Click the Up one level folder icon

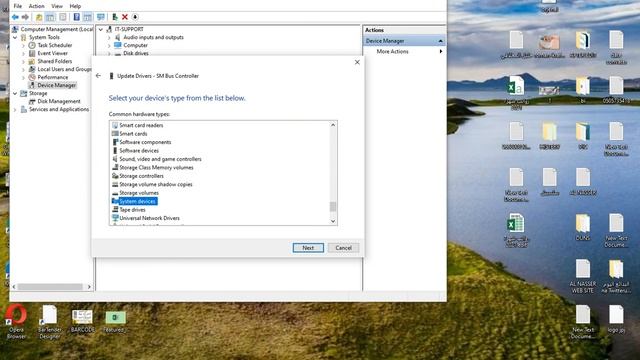[39, 17]
